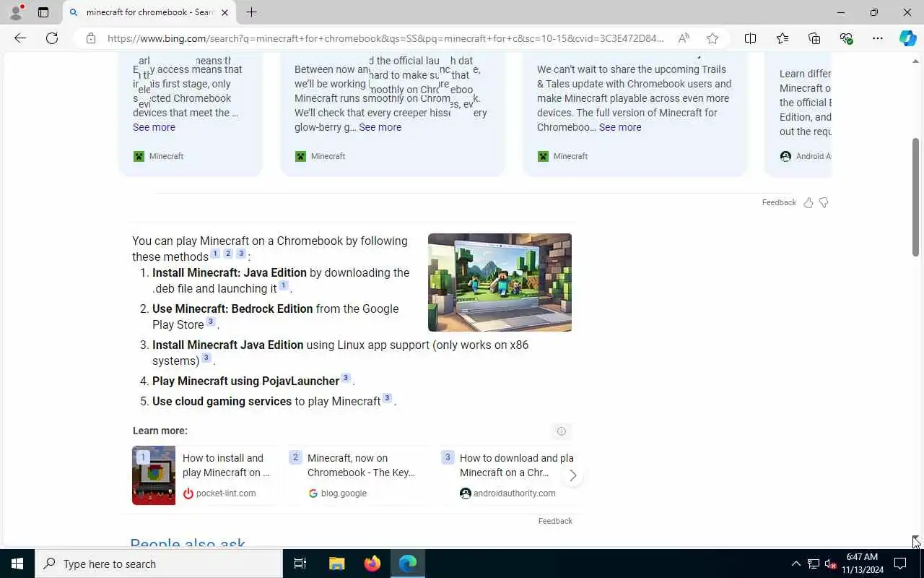Screen dimensions: 924x578
Task: Click citation 3 after cloud gaming services
Action: point(387,398)
